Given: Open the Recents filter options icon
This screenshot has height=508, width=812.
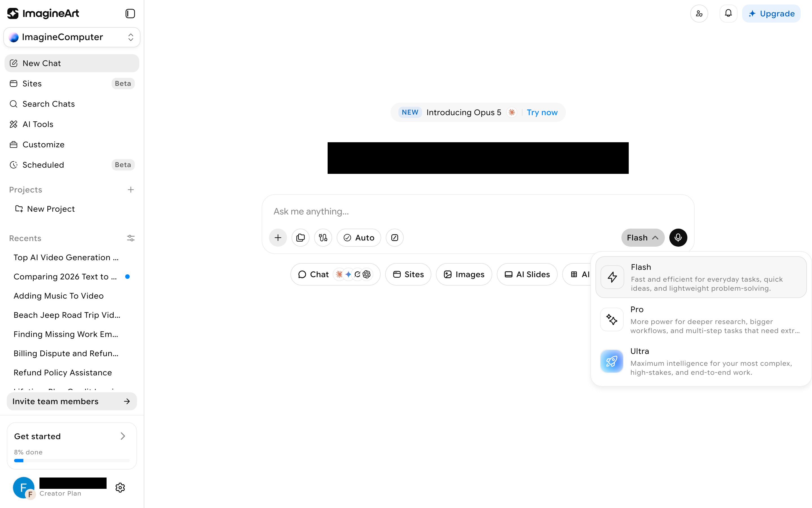Looking at the screenshot, I should [131, 238].
